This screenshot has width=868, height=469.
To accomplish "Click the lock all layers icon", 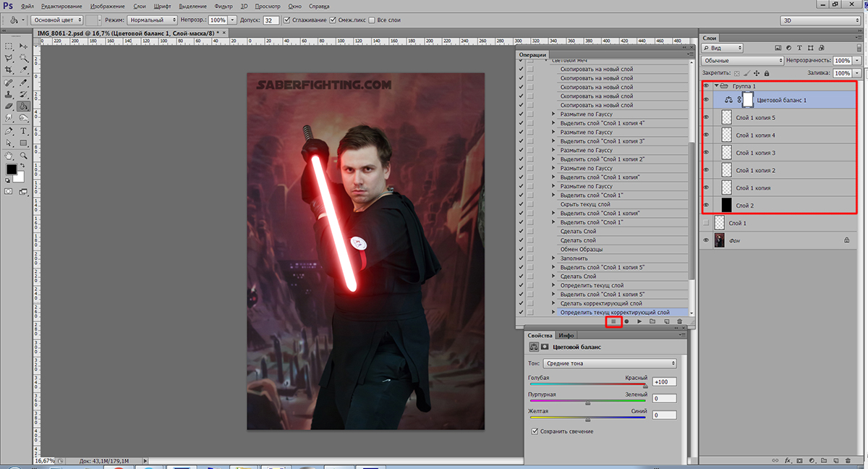I will tap(767, 73).
